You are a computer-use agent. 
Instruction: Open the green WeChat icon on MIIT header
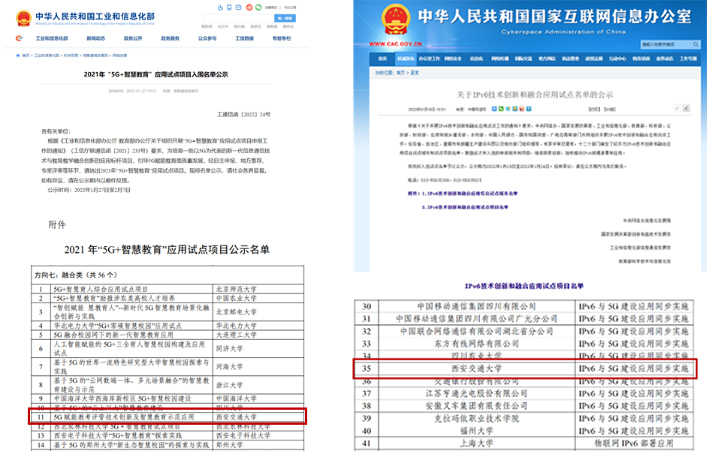tap(258, 7)
